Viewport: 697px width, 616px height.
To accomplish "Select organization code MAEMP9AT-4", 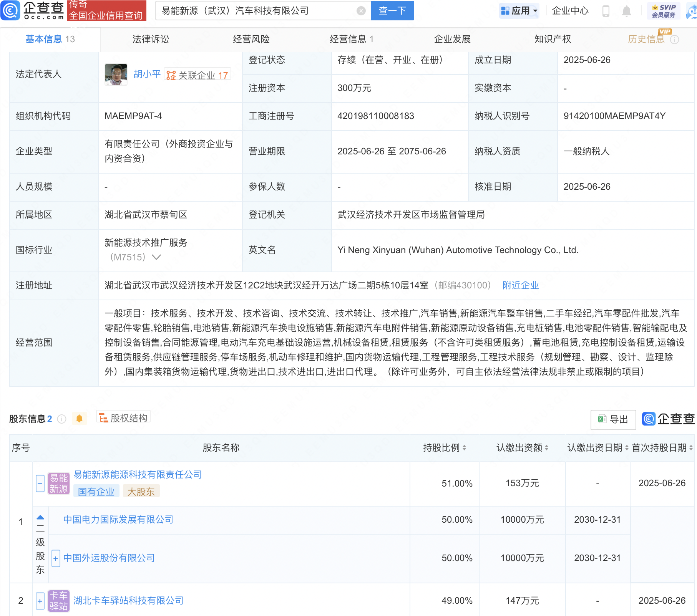I will coord(133,116).
